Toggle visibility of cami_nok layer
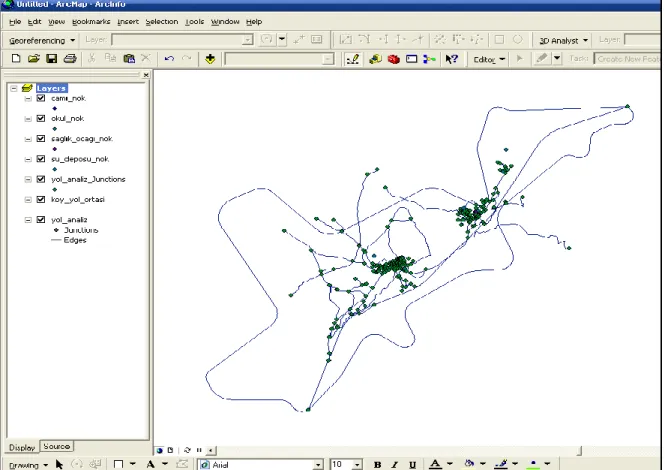665x470 pixels. 41,98
